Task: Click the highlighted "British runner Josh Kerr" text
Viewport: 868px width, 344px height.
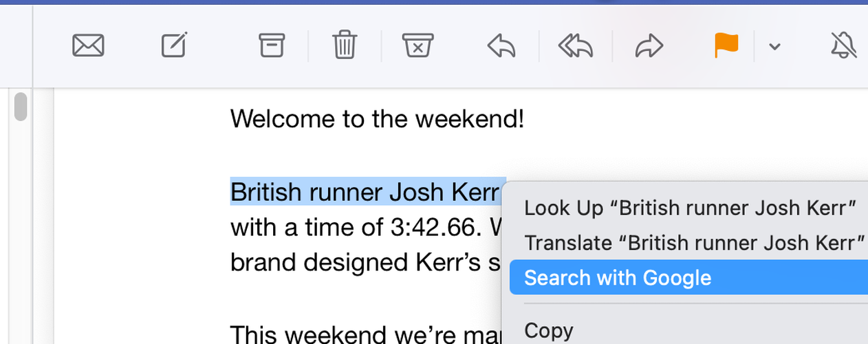Action: click(x=368, y=192)
